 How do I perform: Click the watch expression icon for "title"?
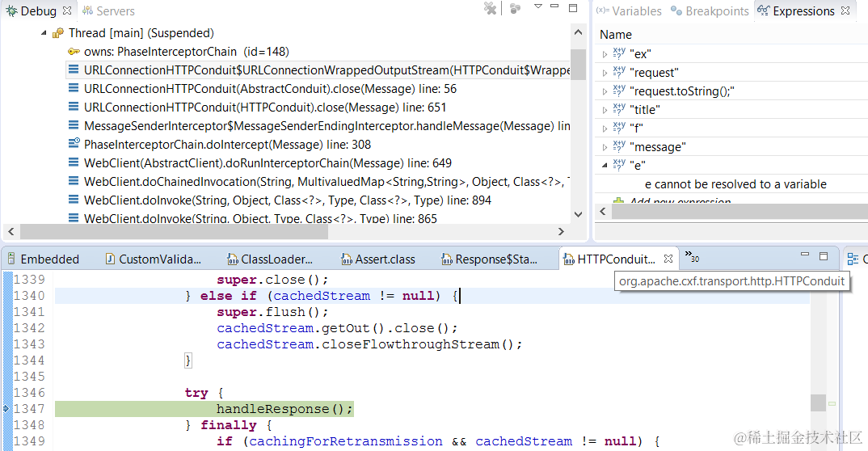pyautogui.click(x=619, y=110)
